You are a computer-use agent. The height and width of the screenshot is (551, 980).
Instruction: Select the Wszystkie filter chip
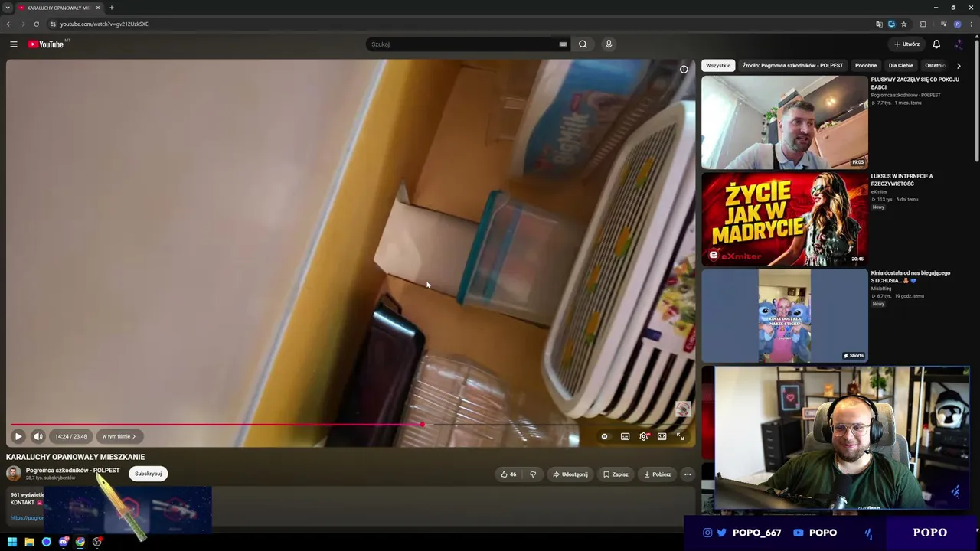pyautogui.click(x=718, y=66)
